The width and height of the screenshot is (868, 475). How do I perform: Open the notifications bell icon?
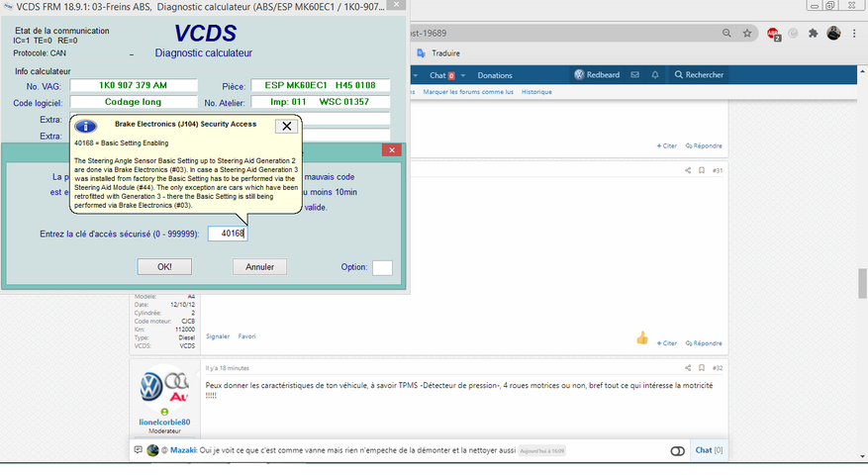coord(655,75)
